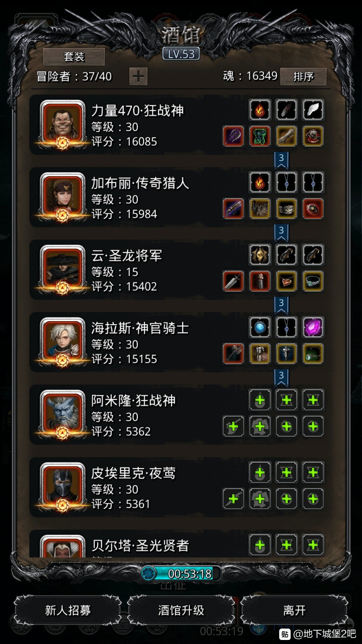Expand set bonus marker under 海拉斯·神官骑士
The height and width of the screenshot is (644, 362).
281,377
